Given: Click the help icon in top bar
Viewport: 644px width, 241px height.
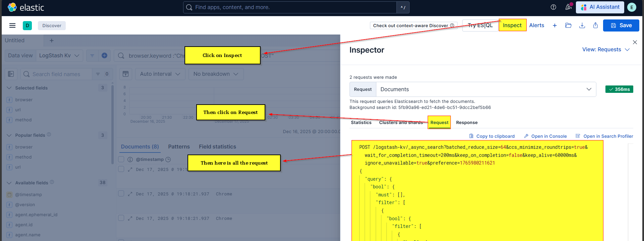Looking at the screenshot, I should pyautogui.click(x=553, y=7).
